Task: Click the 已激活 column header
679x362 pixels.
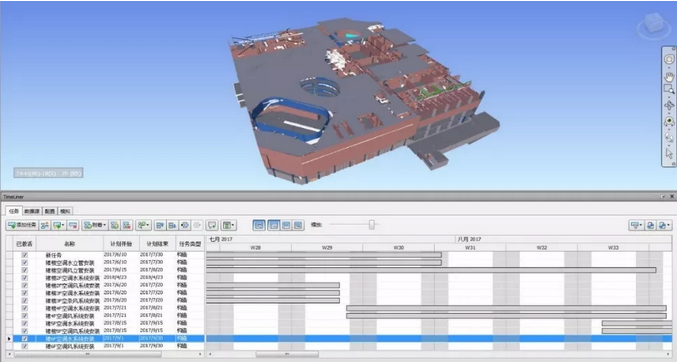Action: click(x=24, y=244)
